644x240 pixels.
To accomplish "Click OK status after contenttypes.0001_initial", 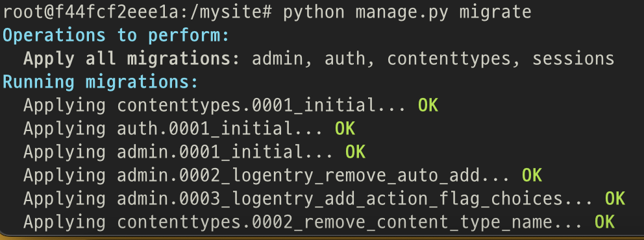I will pos(428,106).
